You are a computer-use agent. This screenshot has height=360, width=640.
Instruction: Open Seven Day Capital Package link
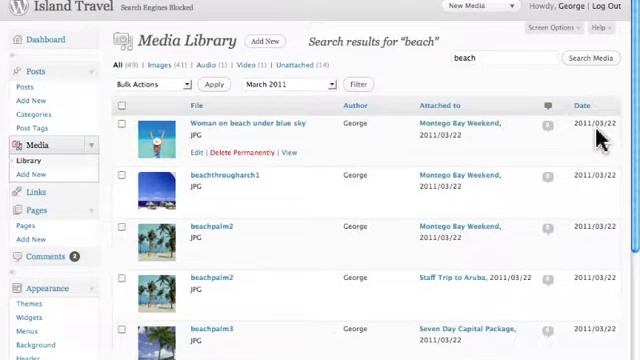[x=468, y=329]
